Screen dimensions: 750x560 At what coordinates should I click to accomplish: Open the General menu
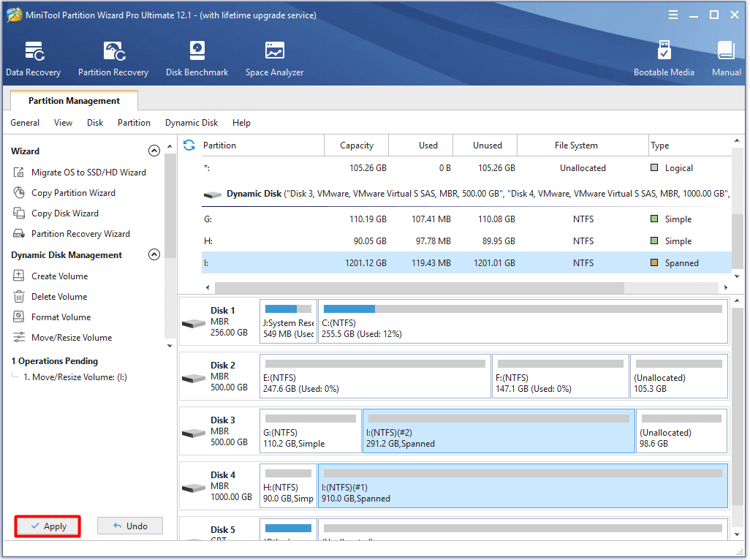pos(25,123)
